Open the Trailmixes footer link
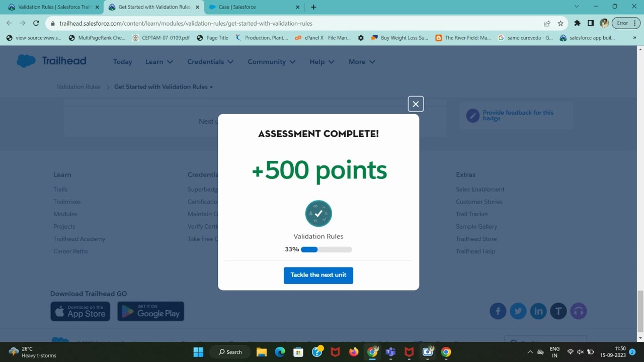 (67, 202)
